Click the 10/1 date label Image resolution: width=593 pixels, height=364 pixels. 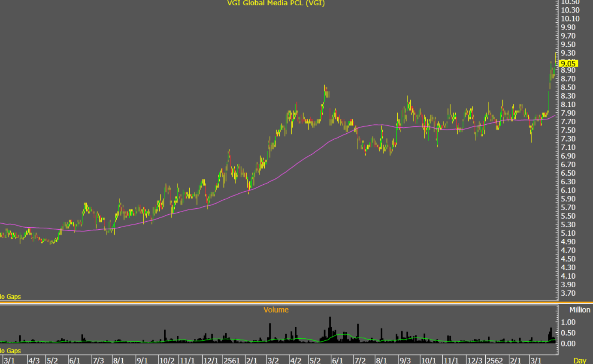(428, 361)
